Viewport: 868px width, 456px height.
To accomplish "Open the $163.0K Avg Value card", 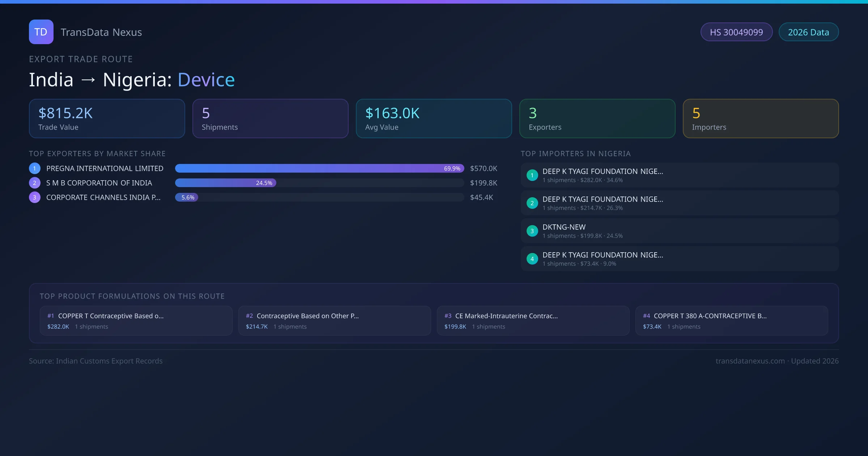I will pyautogui.click(x=434, y=118).
